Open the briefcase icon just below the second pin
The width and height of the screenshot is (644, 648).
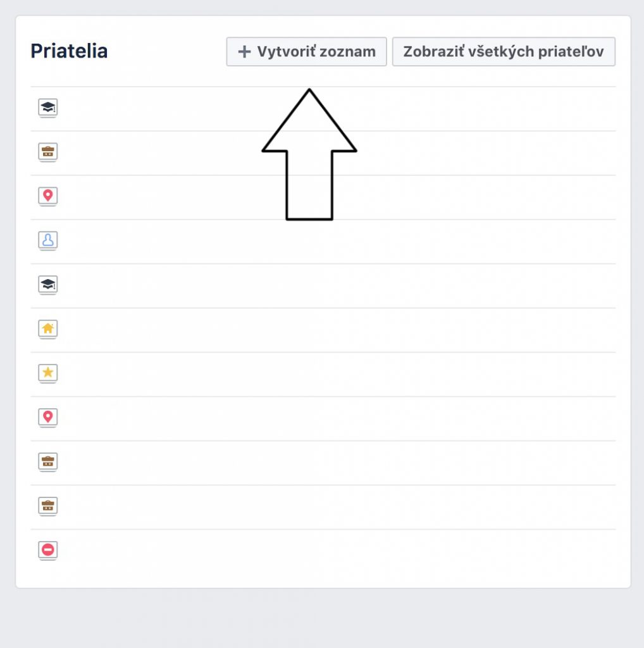click(x=48, y=461)
